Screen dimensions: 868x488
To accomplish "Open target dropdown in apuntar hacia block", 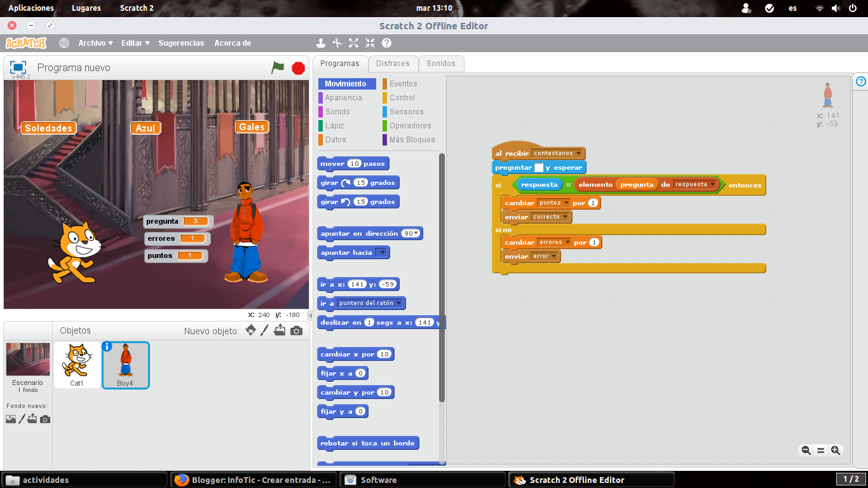I will (x=382, y=252).
